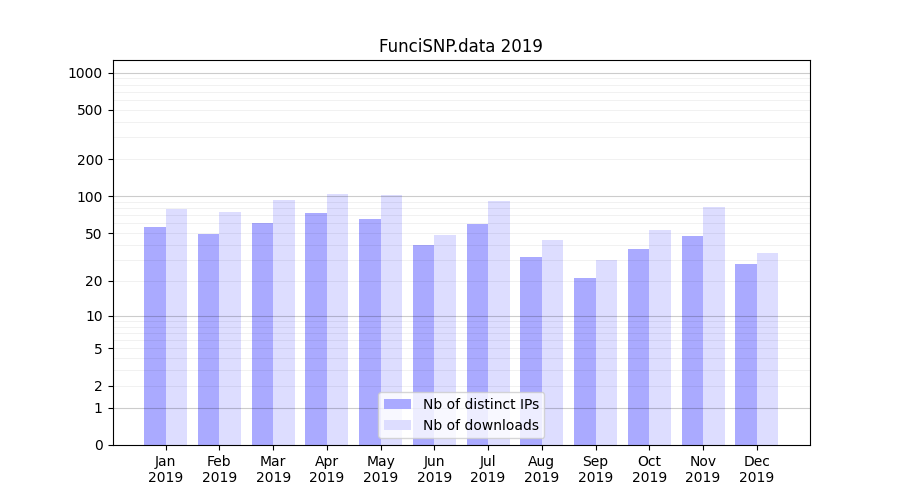This screenshot has width=900, height=500.
Task: Select the July distinct IPs bar
Action: (477, 334)
